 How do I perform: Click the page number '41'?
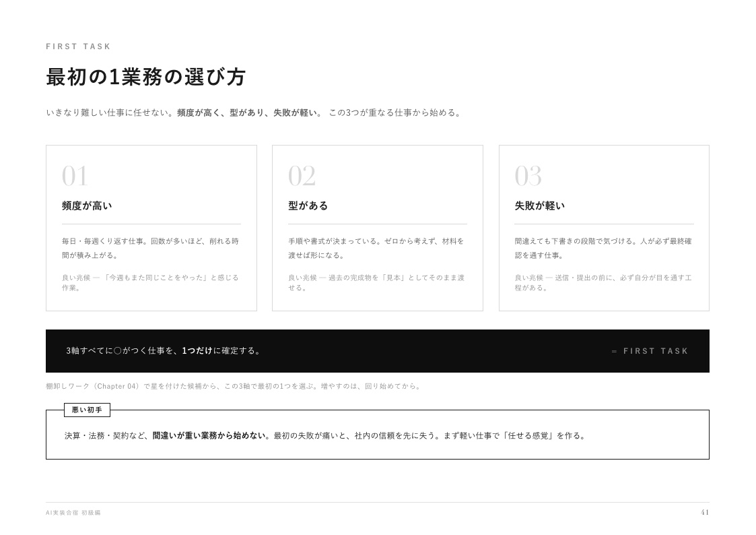tap(704, 513)
